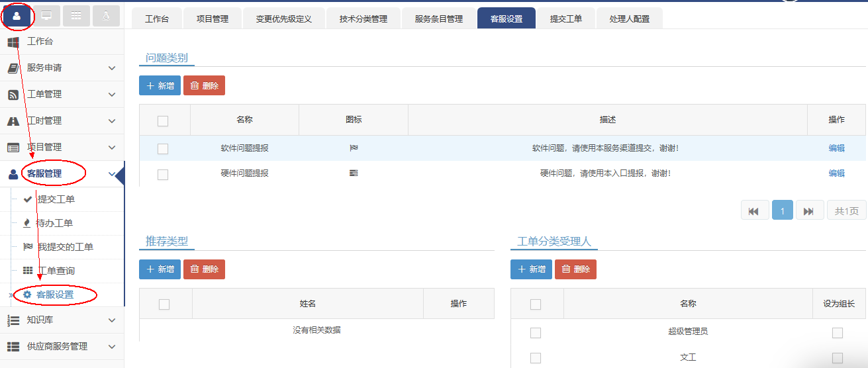Screen dimensions: 868x368
Task: Check the 硬件问题提报 row checkbox
Action: [x=163, y=174]
